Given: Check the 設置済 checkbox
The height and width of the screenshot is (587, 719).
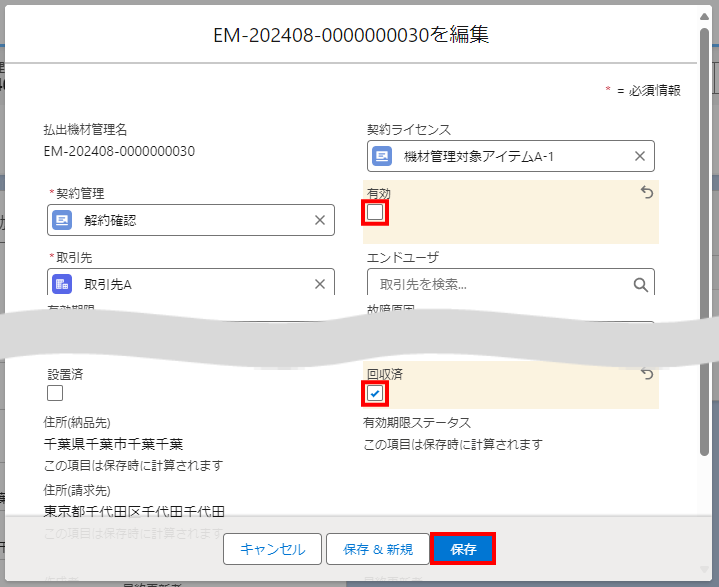Looking at the screenshot, I should (55, 393).
